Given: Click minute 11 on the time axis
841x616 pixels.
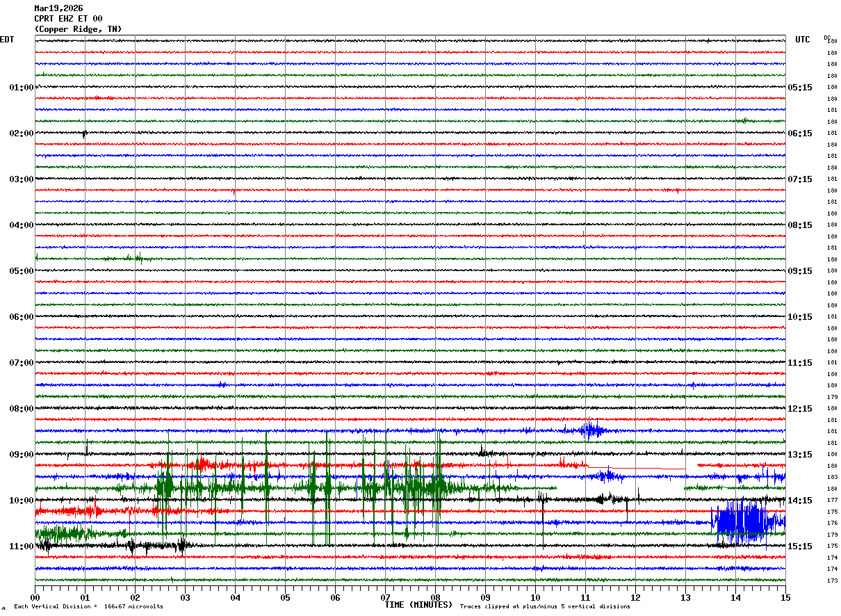Looking at the screenshot, I should pos(585,597).
